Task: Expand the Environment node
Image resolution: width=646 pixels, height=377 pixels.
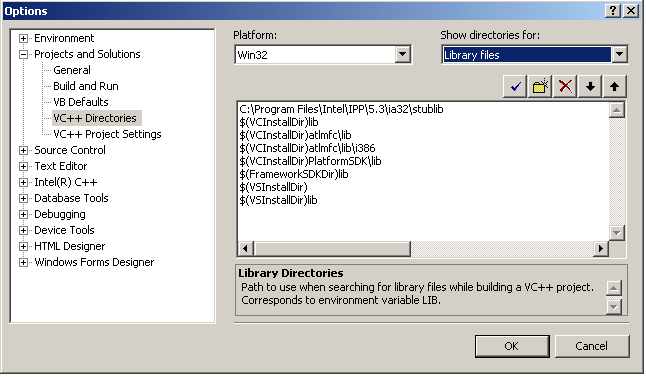Action: pos(23,38)
